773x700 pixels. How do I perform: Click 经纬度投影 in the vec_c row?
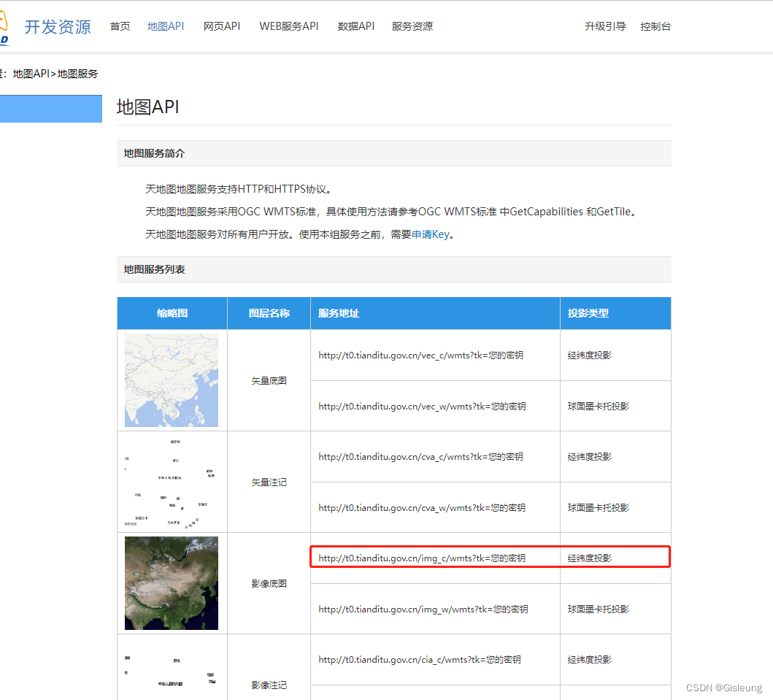coord(590,355)
